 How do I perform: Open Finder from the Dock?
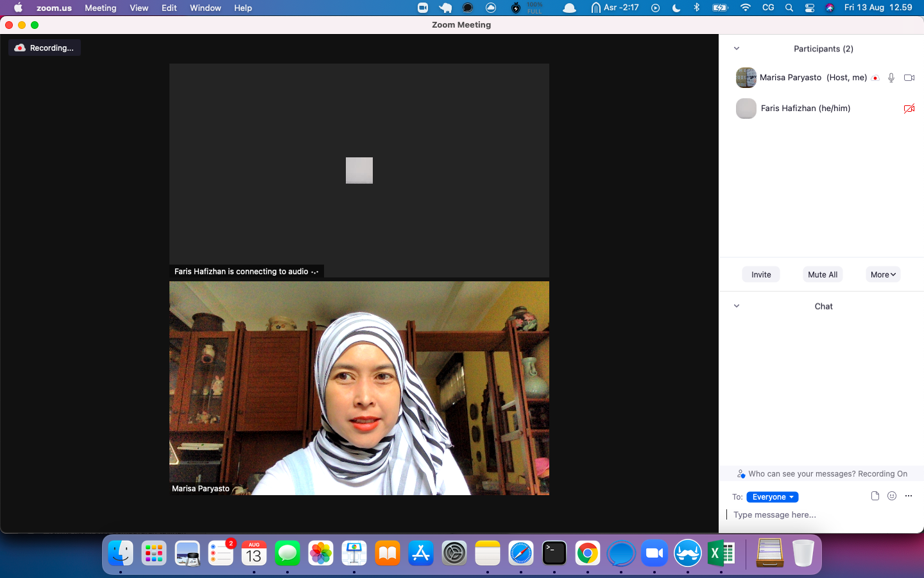121,553
